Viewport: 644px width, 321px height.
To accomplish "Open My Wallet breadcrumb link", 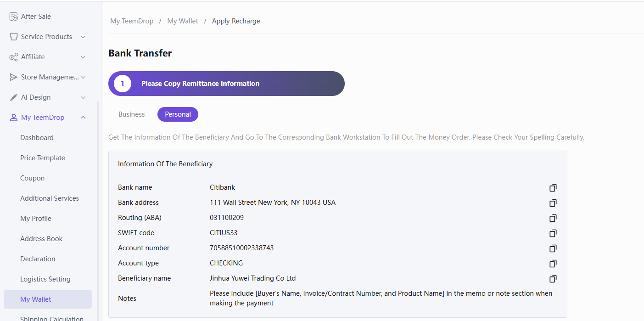I will [x=183, y=21].
